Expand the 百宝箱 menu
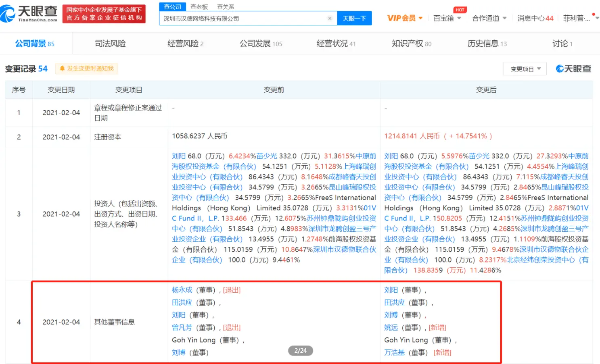This screenshot has height=364, width=600. pyautogui.click(x=447, y=18)
